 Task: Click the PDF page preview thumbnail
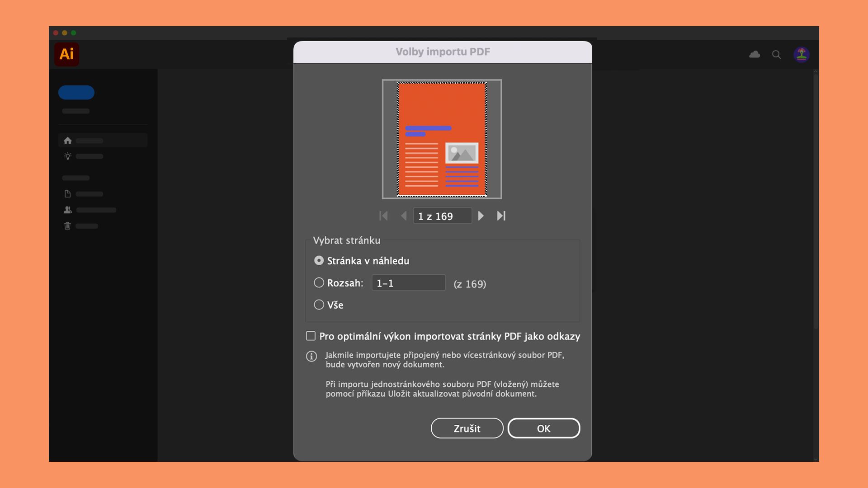tap(442, 138)
